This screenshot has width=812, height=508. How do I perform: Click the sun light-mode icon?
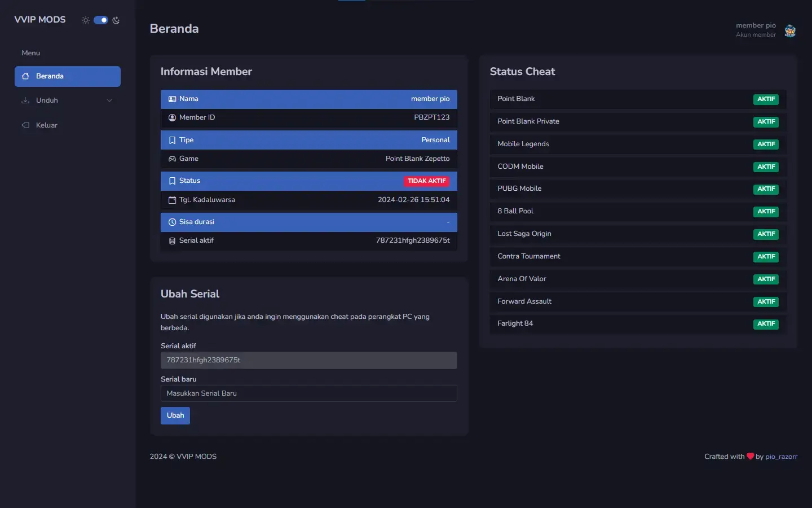point(86,20)
